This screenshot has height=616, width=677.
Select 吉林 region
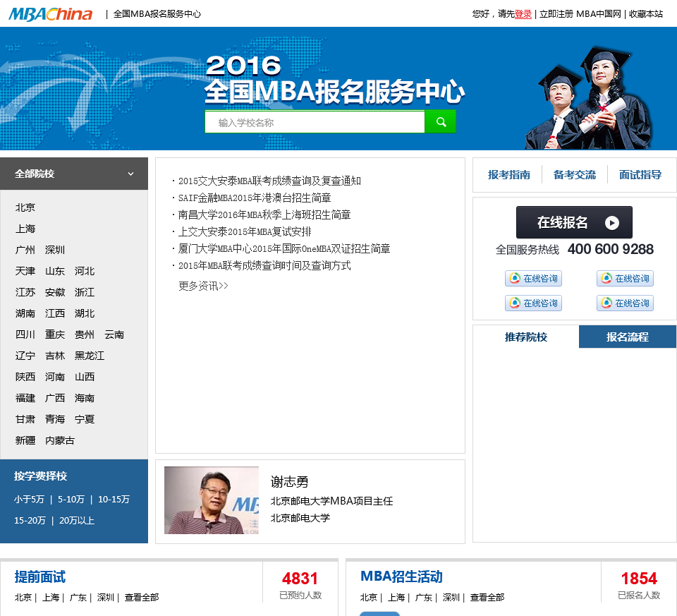coord(55,356)
